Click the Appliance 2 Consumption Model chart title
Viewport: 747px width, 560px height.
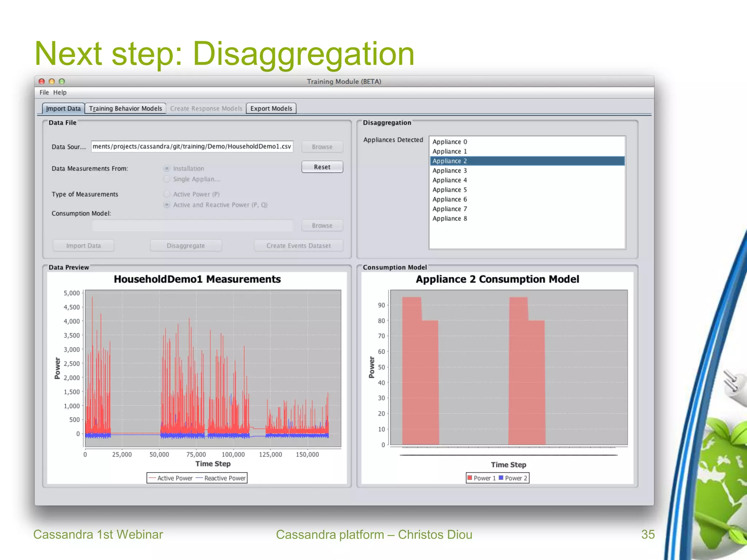[498, 279]
